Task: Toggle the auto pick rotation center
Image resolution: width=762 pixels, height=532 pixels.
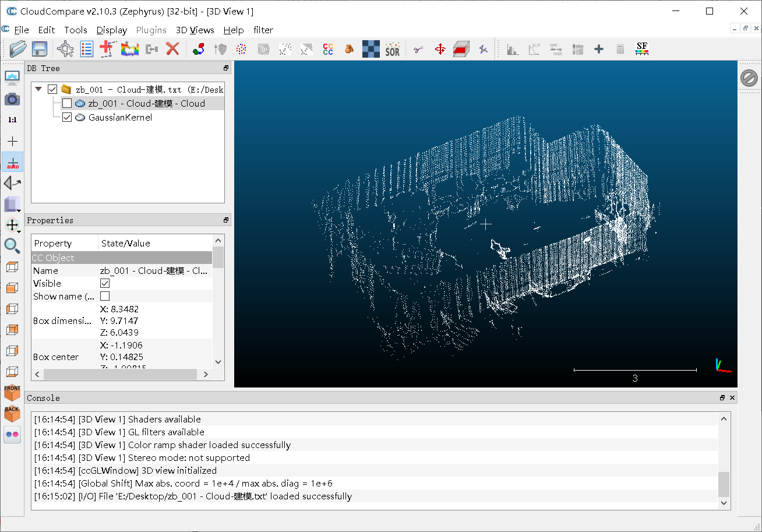Action: pos(12,162)
